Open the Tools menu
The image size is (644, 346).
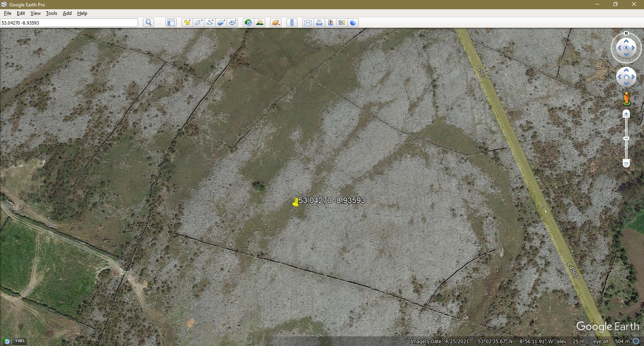52,13
